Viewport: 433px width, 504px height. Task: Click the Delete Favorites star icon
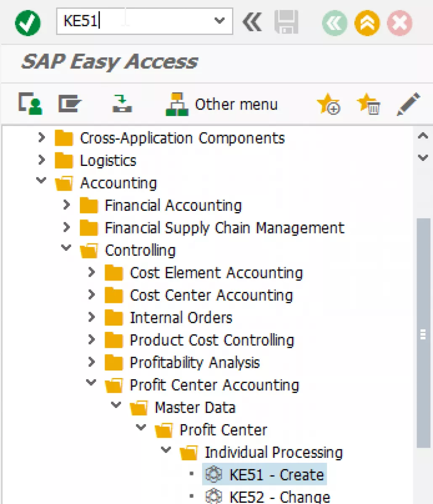point(369,104)
